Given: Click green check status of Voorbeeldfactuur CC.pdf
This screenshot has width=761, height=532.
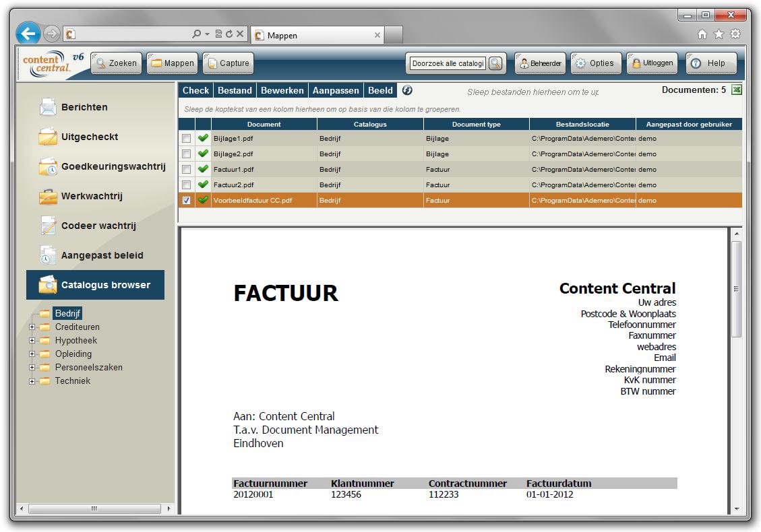Looking at the screenshot, I should 203,200.
